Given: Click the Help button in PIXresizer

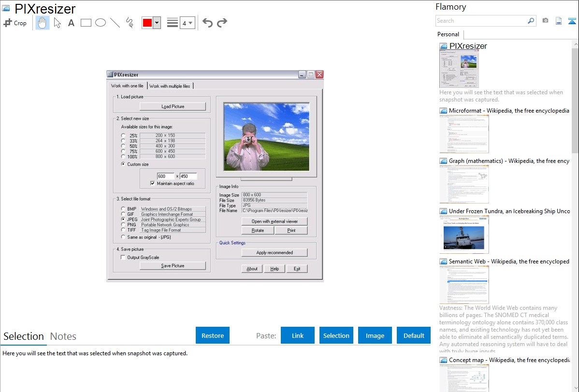Looking at the screenshot, I should click(x=275, y=269).
